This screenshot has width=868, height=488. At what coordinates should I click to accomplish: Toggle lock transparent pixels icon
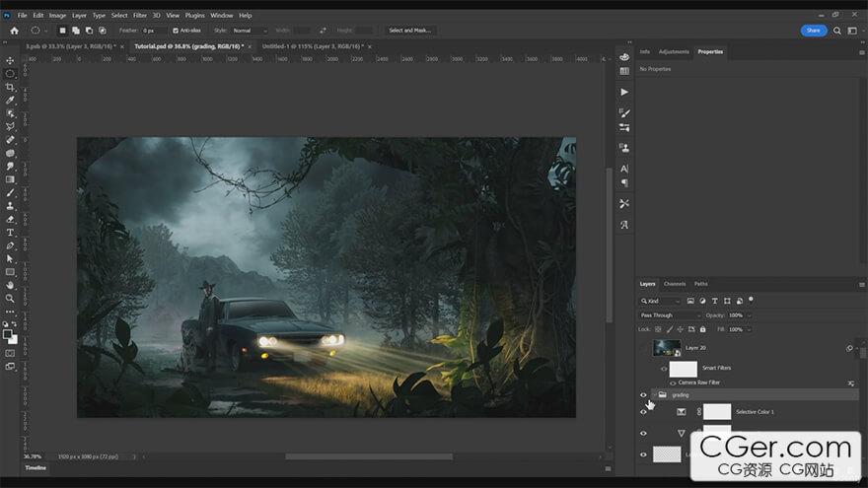point(658,329)
